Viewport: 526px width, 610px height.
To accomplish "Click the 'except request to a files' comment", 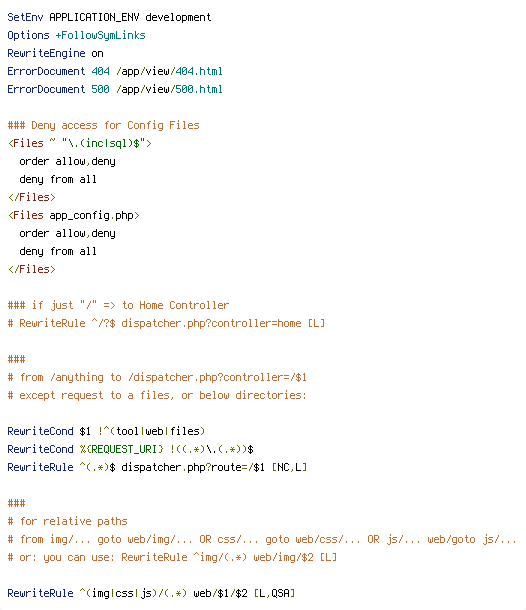I will click(157, 395).
